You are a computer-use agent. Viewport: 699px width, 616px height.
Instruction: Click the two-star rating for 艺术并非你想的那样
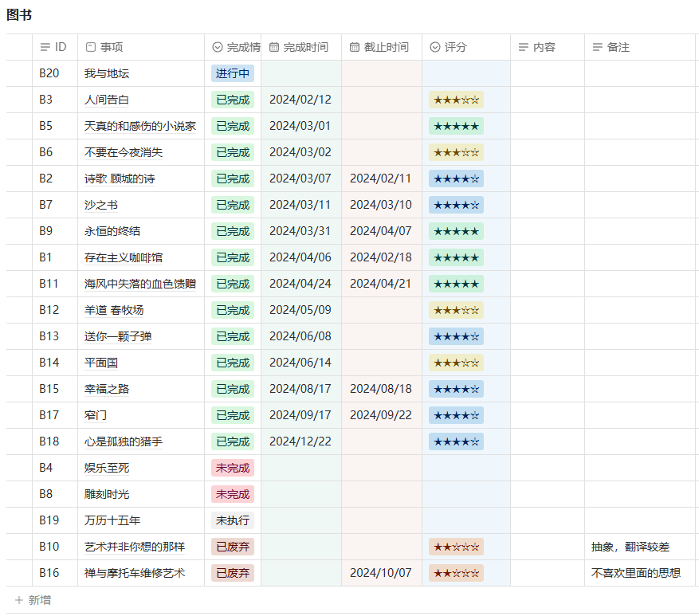point(455,547)
